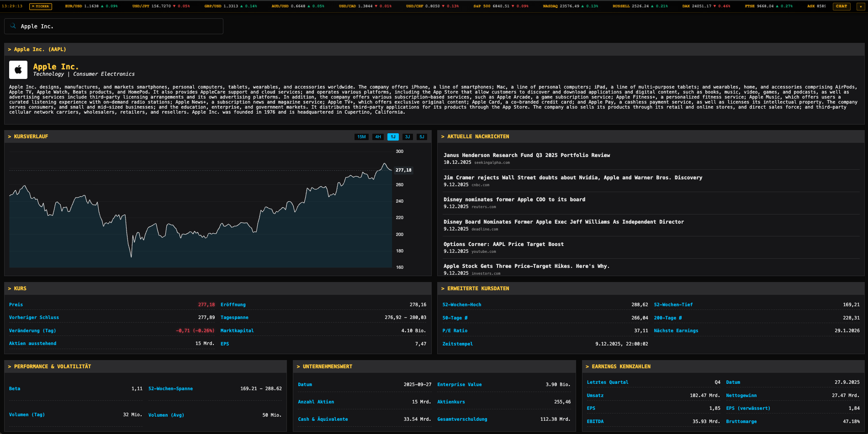The width and height of the screenshot is (868, 434).
Task: Collapse the KURSVERLAUF panel header
Action: [31, 136]
